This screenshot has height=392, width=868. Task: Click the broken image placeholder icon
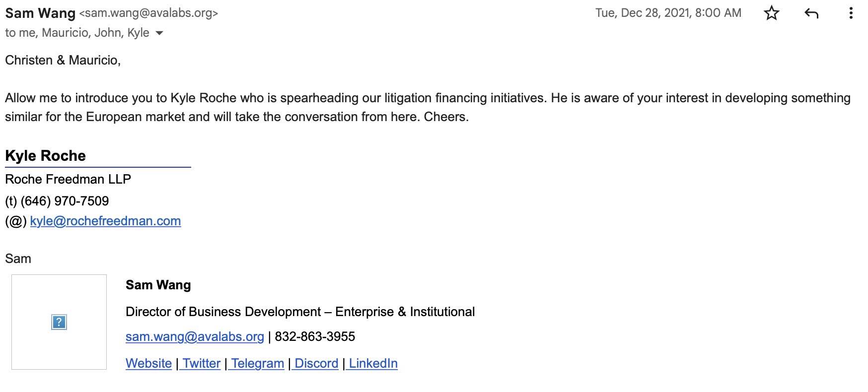59,322
